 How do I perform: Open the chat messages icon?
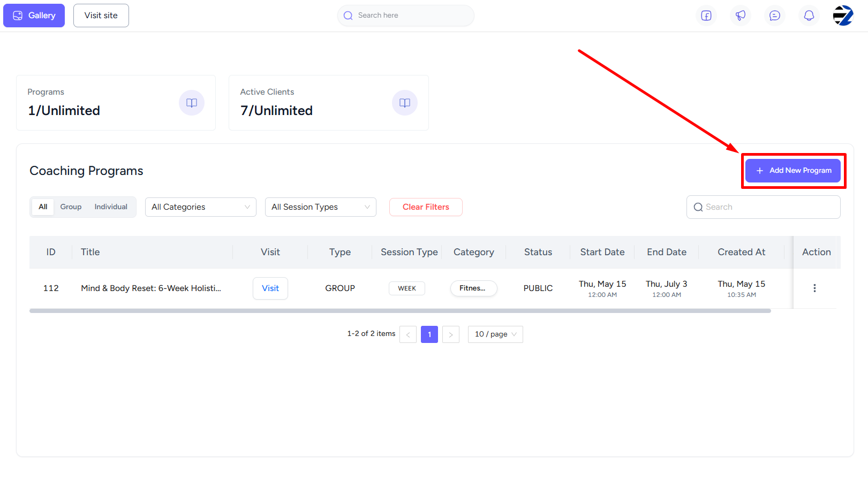click(x=775, y=16)
